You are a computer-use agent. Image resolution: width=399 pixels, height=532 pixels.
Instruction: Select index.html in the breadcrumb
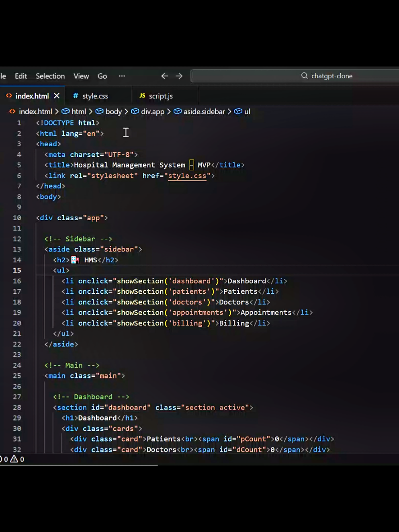point(35,112)
